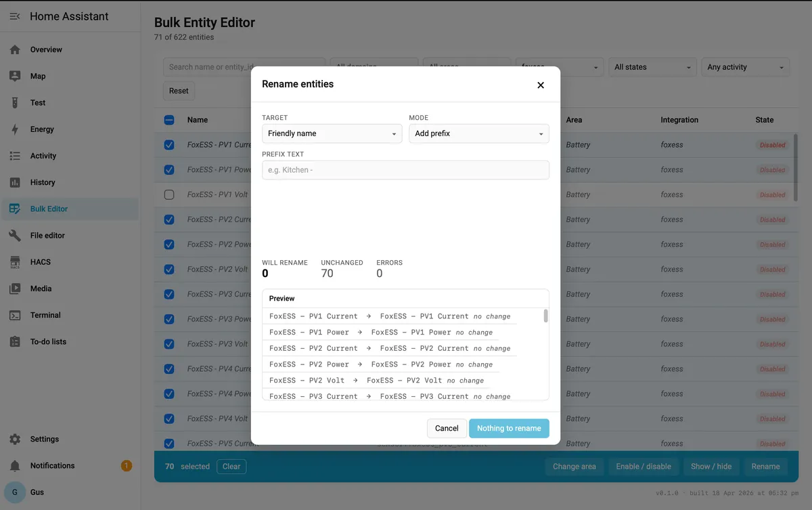Open the History chart icon
This screenshot has height=510, width=812.
point(15,182)
